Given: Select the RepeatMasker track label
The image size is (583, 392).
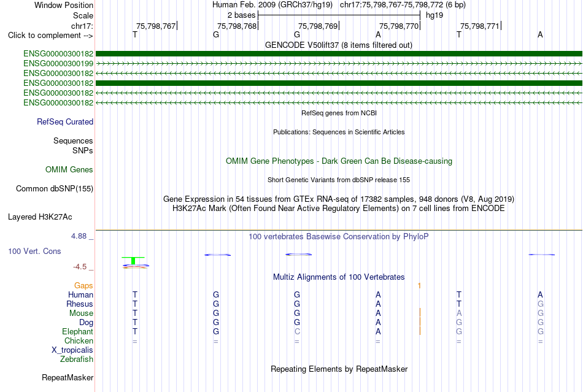Looking at the screenshot, I should [x=68, y=378].
